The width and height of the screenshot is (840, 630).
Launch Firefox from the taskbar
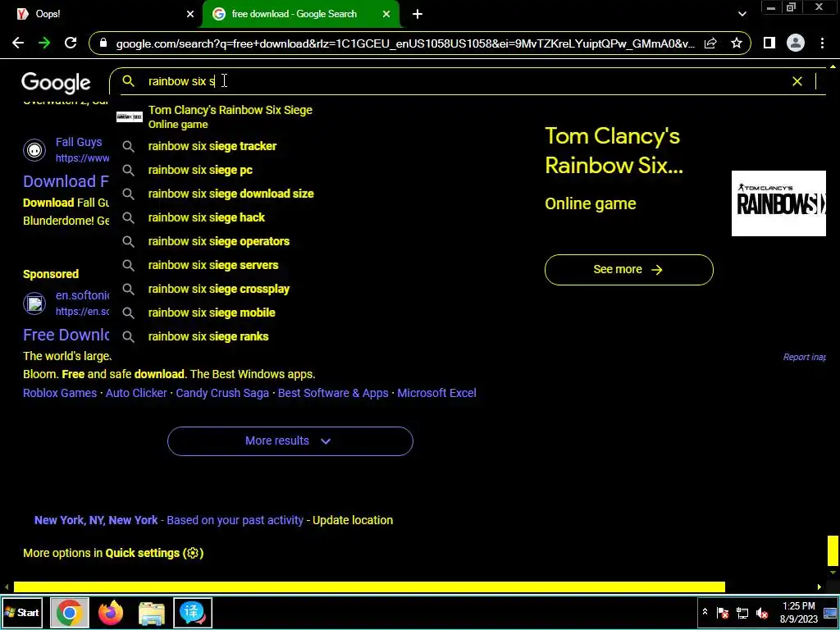[x=111, y=613]
